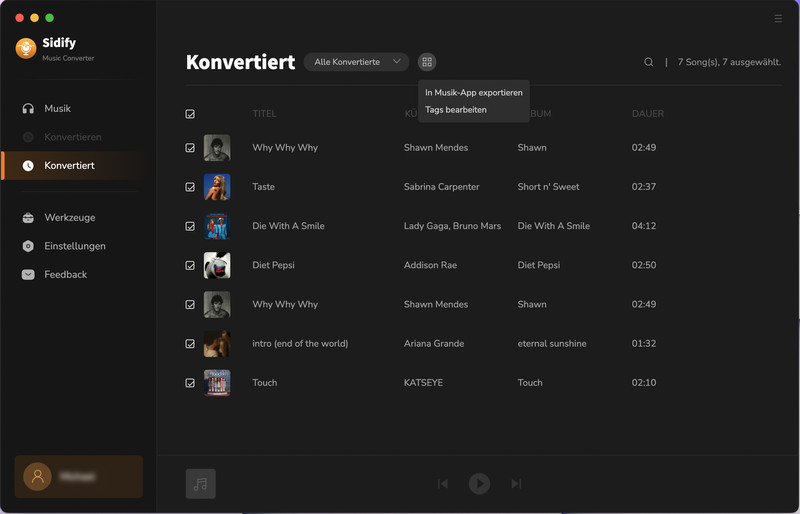Screen dimensions: 800x514
Task: Uncheck the Taste song checkbox
Action: click(190, 187)
